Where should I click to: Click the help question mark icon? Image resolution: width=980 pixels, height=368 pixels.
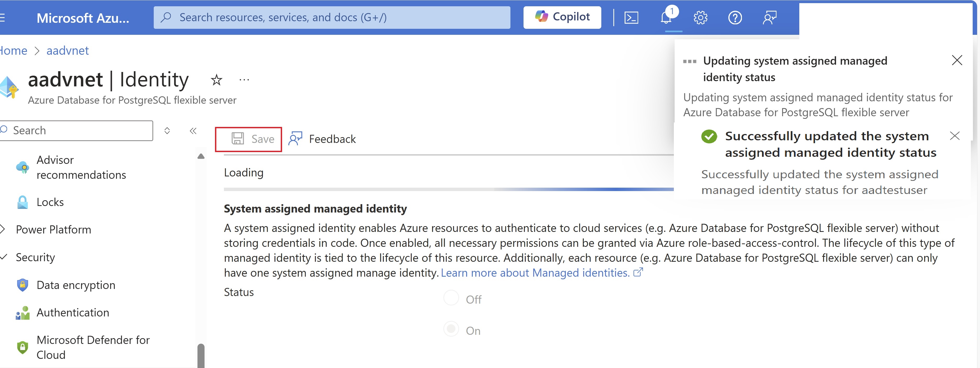(x=735, y=17)
